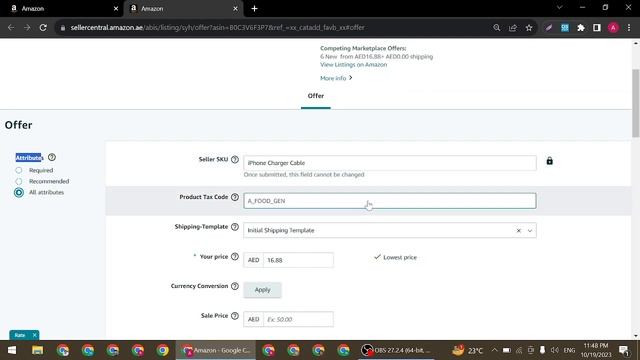This screenshot has height=360, width=640.
Task: Clear the Shipping Template selection X
Action: point(518,231)
